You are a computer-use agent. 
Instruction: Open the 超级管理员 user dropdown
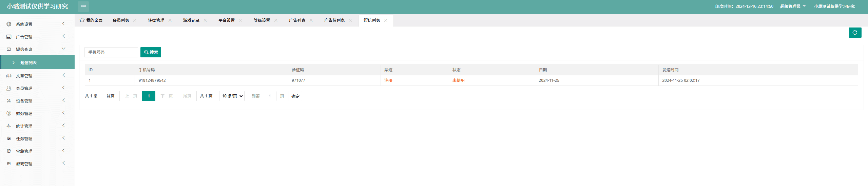pos(793,6)
